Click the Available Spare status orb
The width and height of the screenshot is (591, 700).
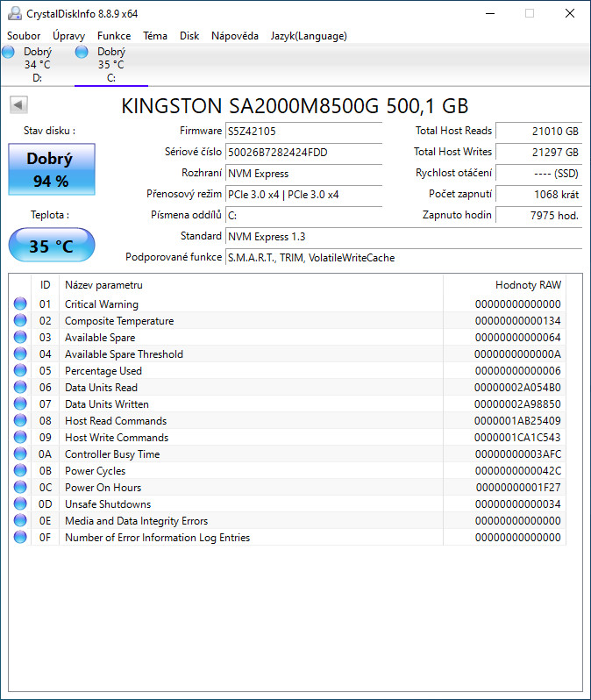click(20, 338)
